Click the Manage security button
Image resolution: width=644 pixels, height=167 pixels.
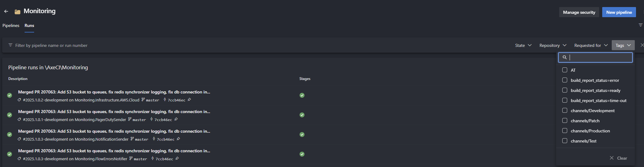[579, 12]
